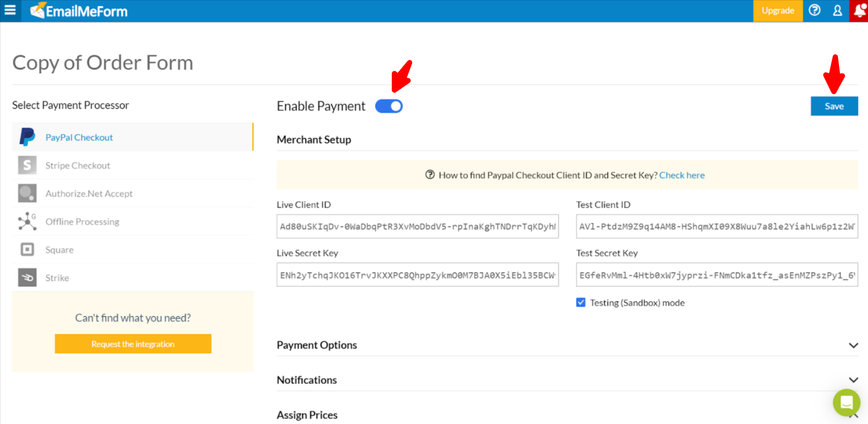Click the Offline Processing icon
Viewport: 868px width, 424px height.
[x=27, y=221]
